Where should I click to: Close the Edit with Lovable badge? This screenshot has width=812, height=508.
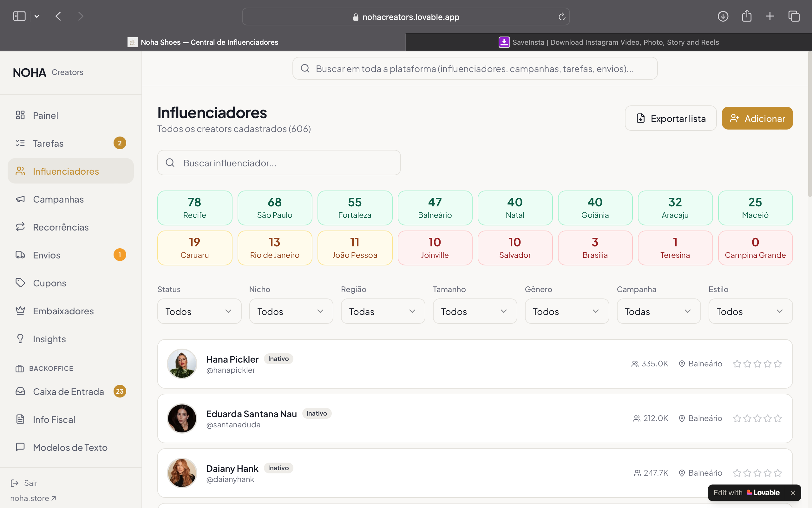click(x=793, y=492)
